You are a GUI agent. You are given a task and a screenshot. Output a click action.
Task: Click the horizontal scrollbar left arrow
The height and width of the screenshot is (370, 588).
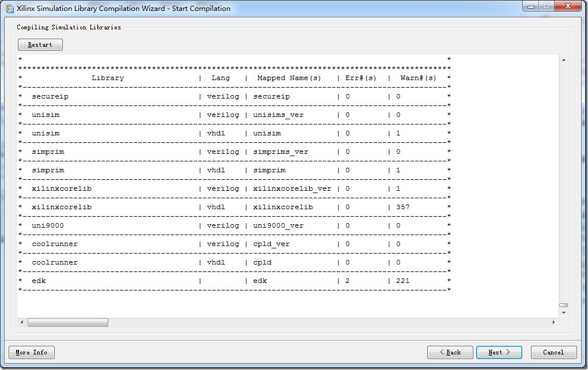coord(22,323)
